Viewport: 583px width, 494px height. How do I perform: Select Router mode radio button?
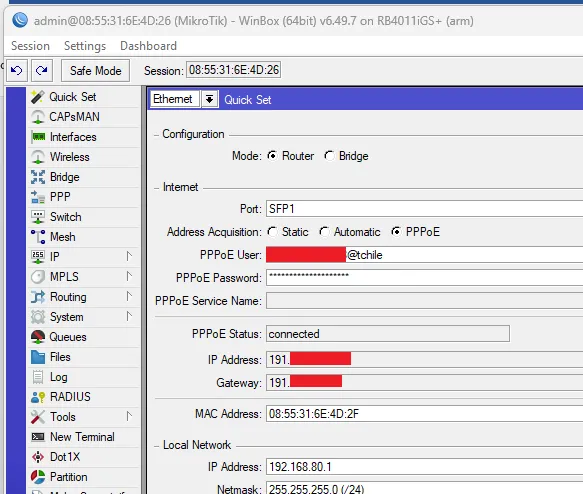pyautogui.click(x=273, y=156)
